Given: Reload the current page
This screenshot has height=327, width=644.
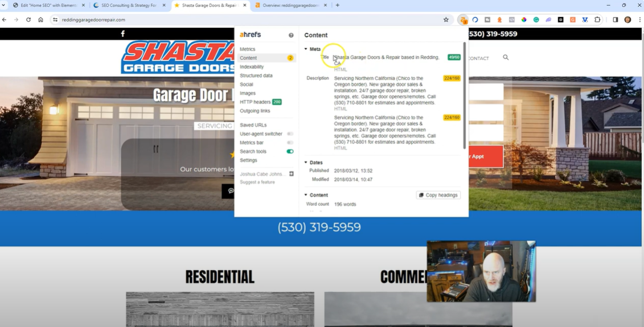Looking at the screenshot, I should pos(28,20).
